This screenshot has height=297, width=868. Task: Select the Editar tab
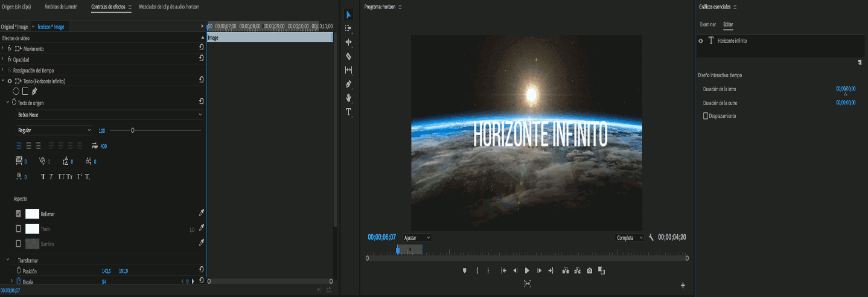[x=728, y=24]
